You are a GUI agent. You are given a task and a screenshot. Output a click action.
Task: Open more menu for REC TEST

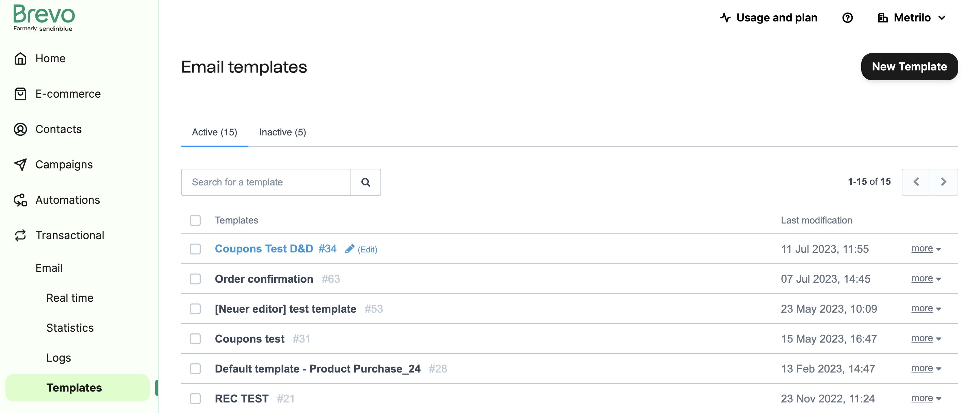coord(926,399)
